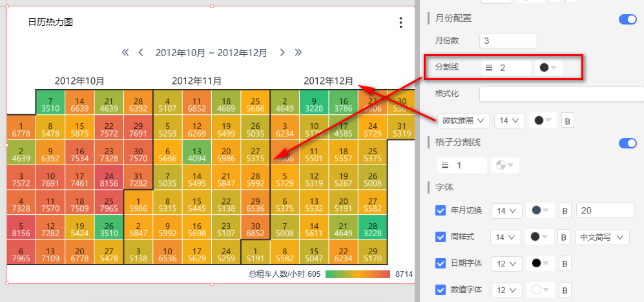
Task: Turn off the 月份配置 switch
Action: pyautogui.click(x=627, y=19)
